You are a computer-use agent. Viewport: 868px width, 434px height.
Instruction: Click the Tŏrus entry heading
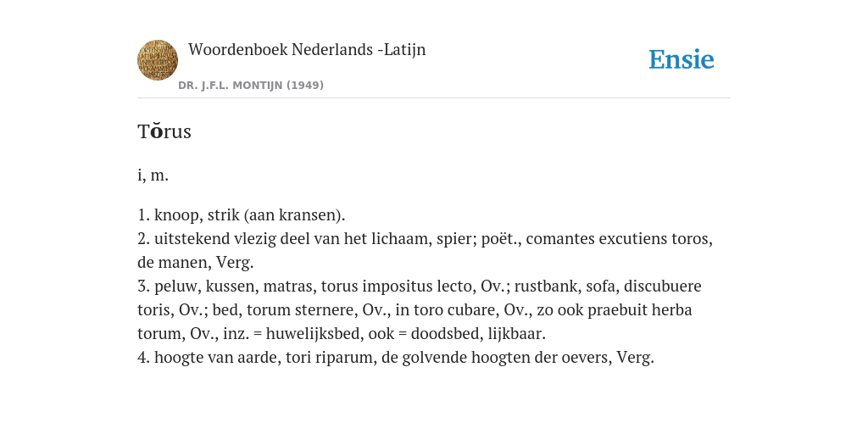pos(164,131)
